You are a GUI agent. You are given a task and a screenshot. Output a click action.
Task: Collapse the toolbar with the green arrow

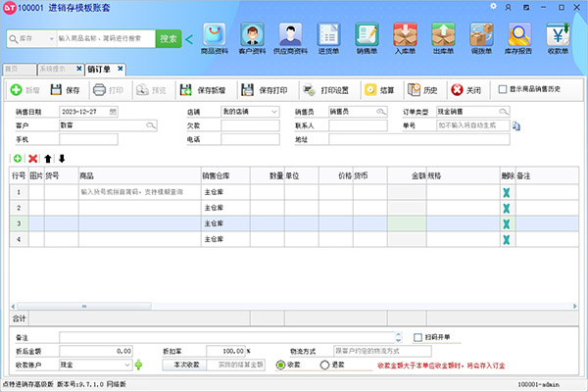coord(189,39)
